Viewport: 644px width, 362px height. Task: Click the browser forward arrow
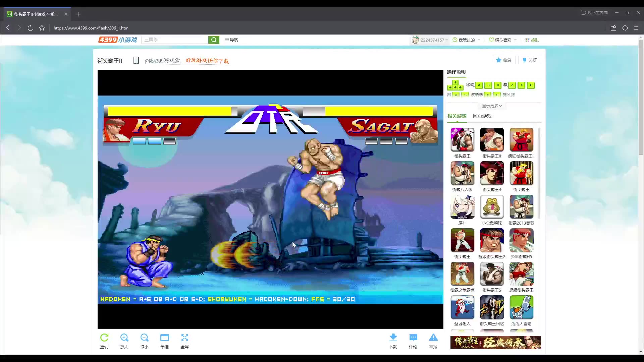(19, 28)
